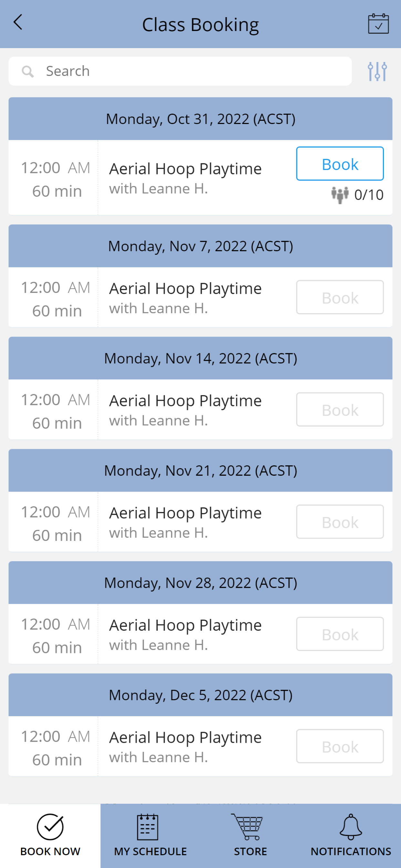Viewport: 401px width, 868px height.
Task: Open the calendar checkmark icon in header
Action: (x=378, y=24)
